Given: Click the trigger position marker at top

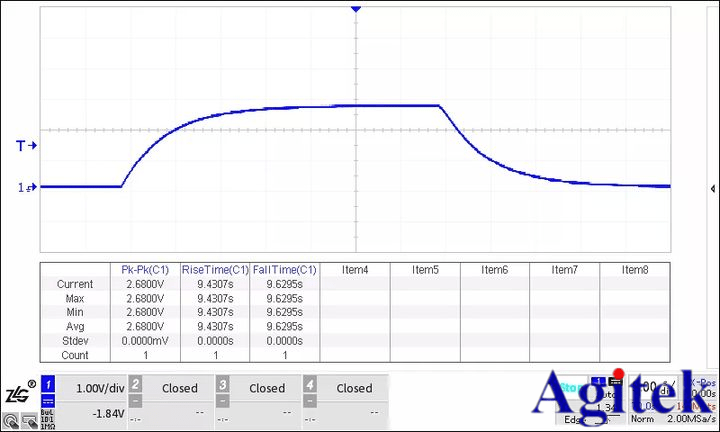Looking at the screenshot, I should pyautogui.click(x=355, y=9).
